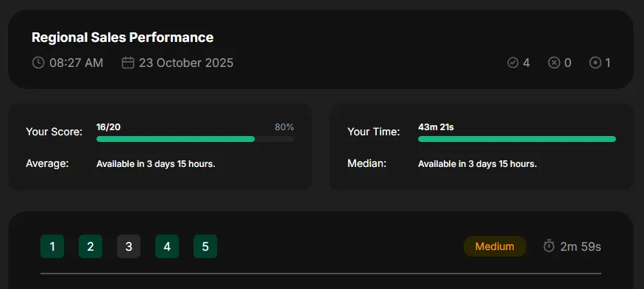Click the unanswered questions circle icon

click(595, 63)
